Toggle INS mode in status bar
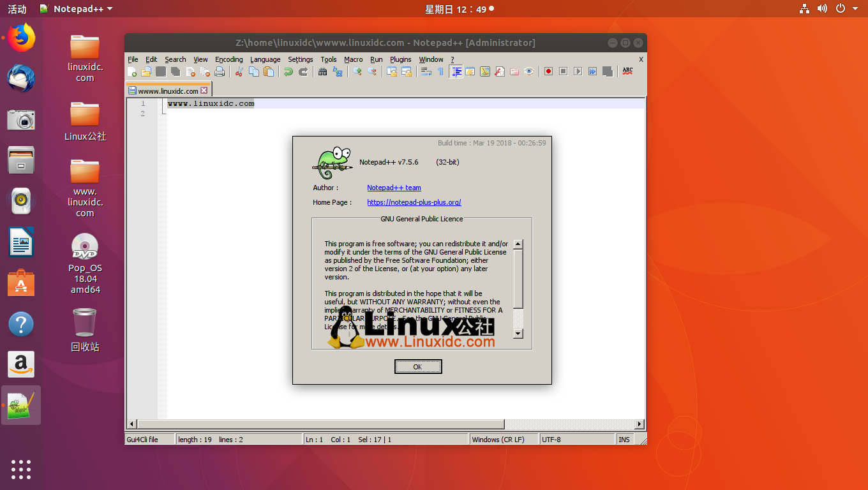The height and width of the screenshot is (490, 868). coord(624,439)
